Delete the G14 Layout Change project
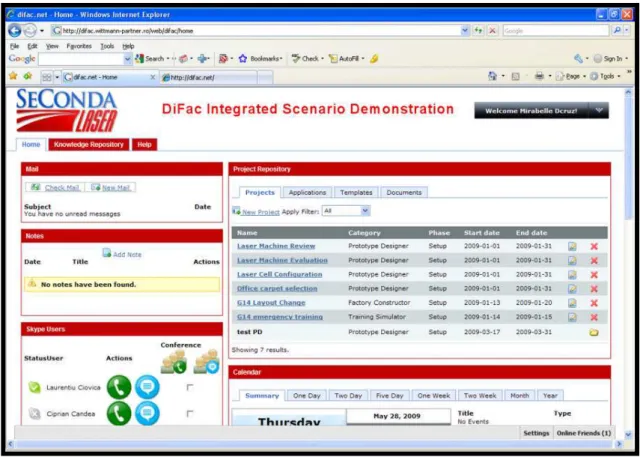640x457 pixels. coord(594,303)
